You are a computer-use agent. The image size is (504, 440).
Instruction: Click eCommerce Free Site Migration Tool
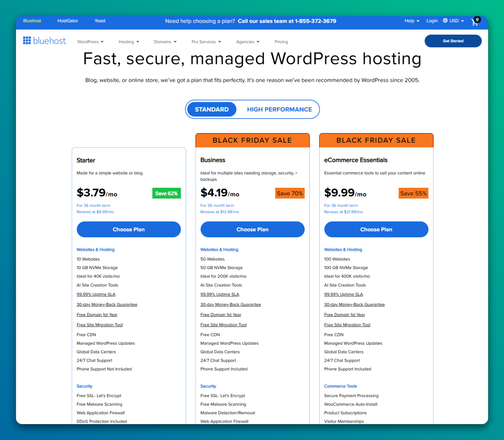[x=347, y=325]
